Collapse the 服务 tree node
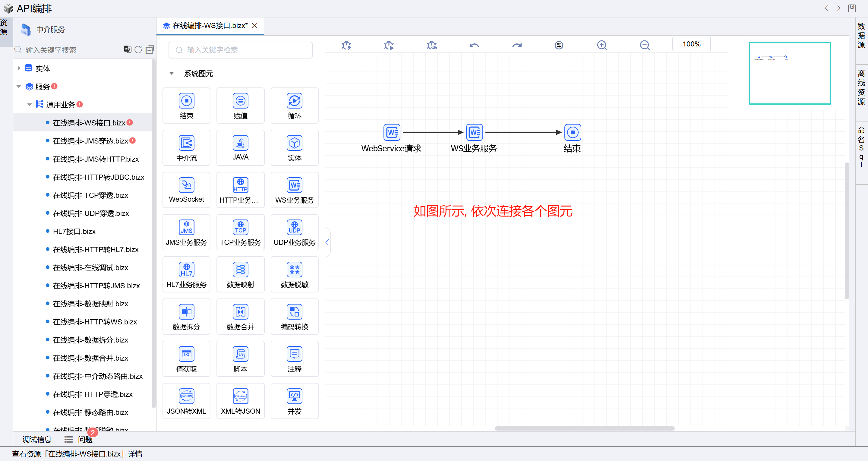868x461 pixels. pyautogui.click(x=19, y=87)
